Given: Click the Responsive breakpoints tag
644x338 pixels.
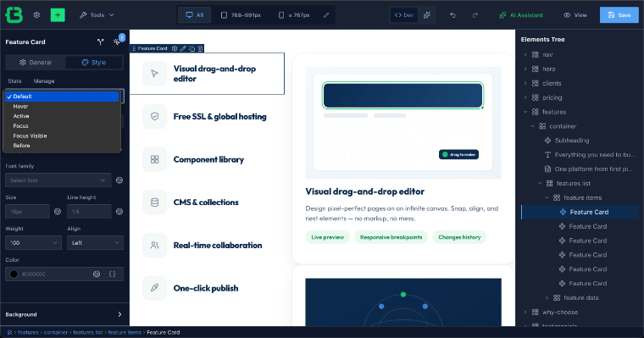Looking at the screenshot, I should tap(391, 237).
